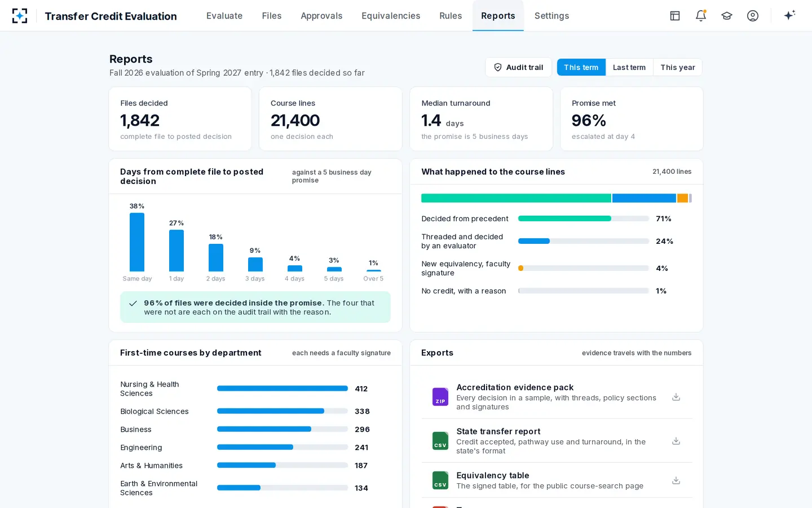Click the ZIP file icon for Accreditation pack
The width and height of the screenshot is (812, 508).
(440, 397)
